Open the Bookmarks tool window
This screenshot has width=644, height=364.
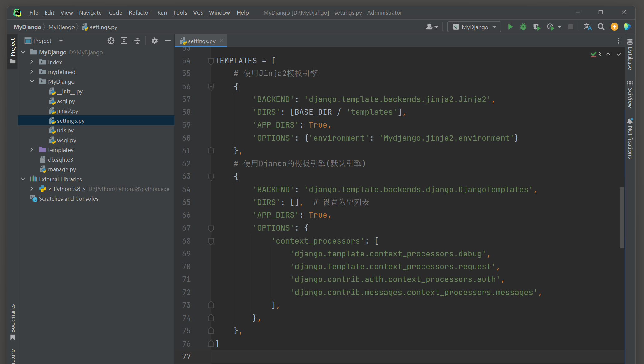click(x=12, y=322)
